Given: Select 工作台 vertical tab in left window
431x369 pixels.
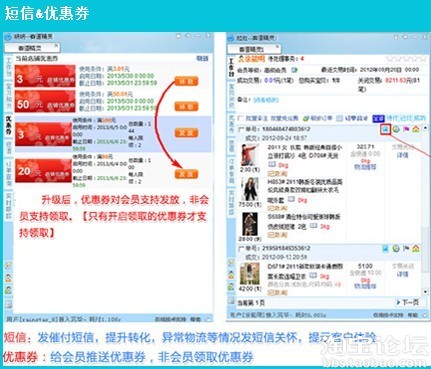Looking at the screenshot, I should [x=9, y=68].
